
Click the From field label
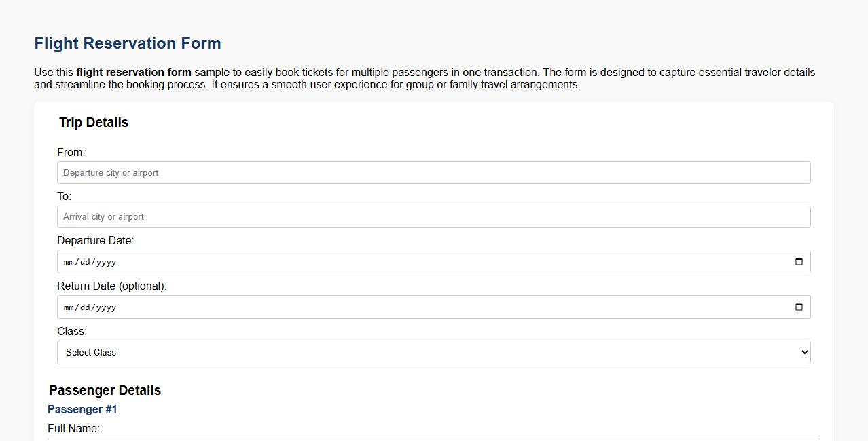70,152
